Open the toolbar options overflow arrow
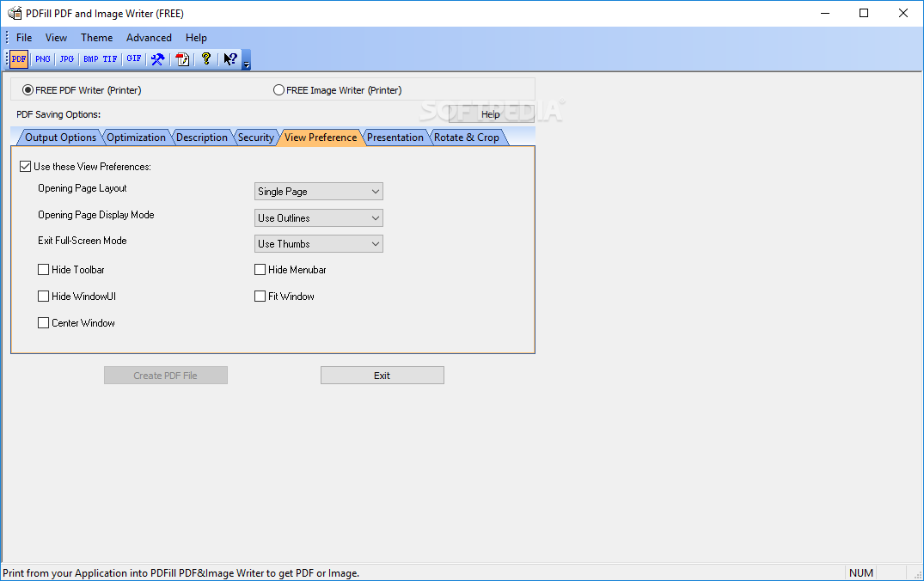 point(247,60)
